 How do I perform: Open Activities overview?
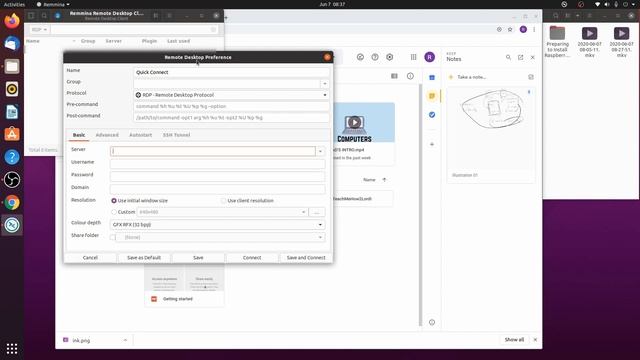click(14, 4)
